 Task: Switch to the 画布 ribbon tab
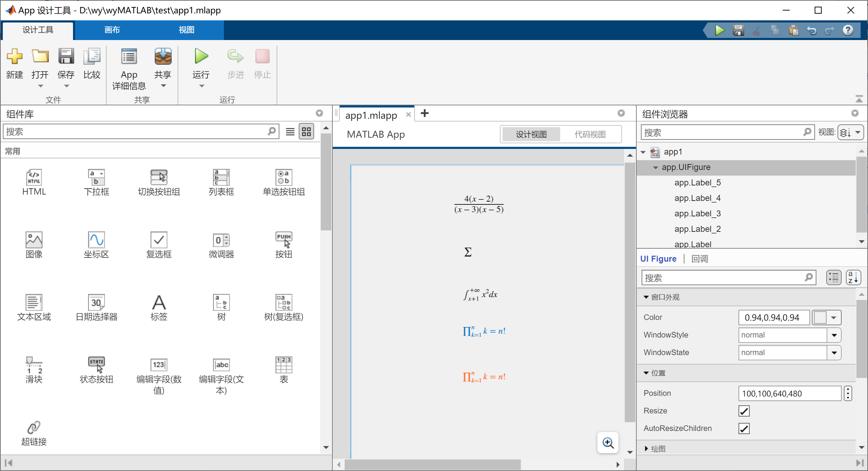pyautogui.click(x=112, y=30)
